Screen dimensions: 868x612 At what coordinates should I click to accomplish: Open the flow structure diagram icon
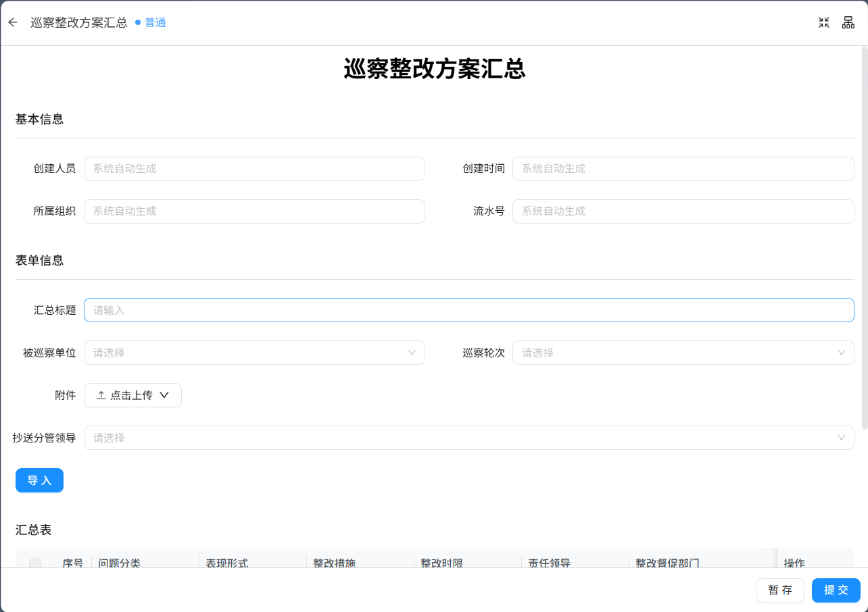[848, 22]
